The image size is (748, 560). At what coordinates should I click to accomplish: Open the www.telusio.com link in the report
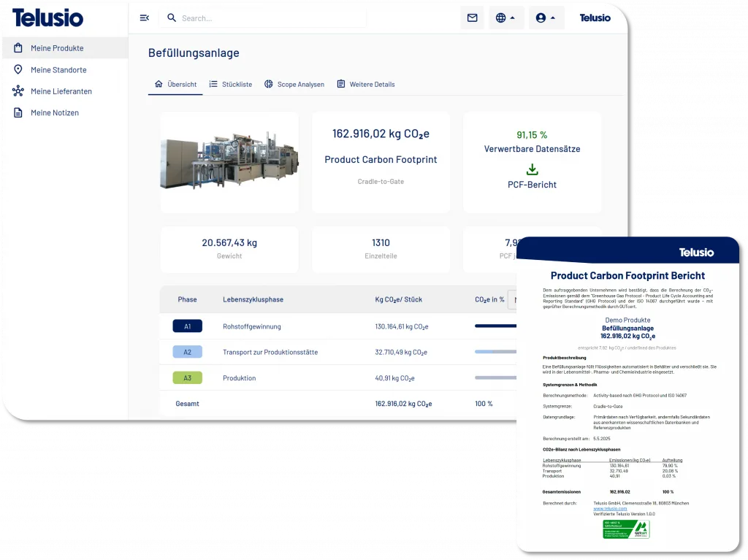click(610, 508)
